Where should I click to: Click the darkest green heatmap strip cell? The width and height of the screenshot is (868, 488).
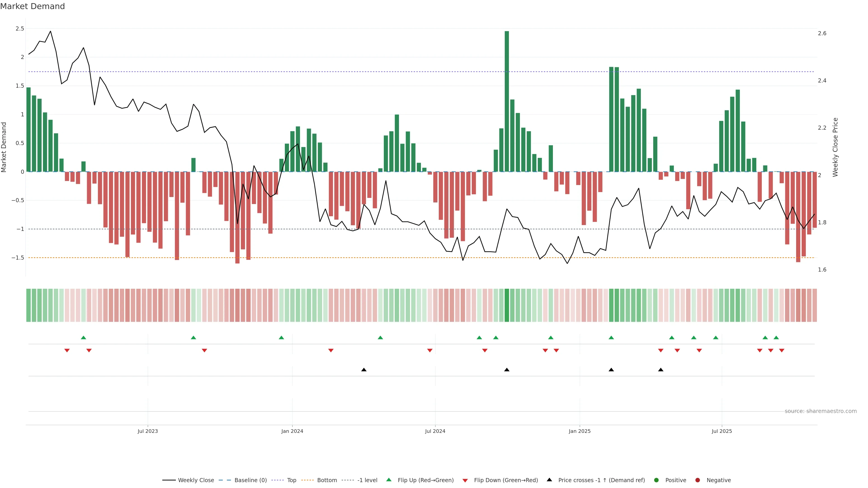click(507, 305)
